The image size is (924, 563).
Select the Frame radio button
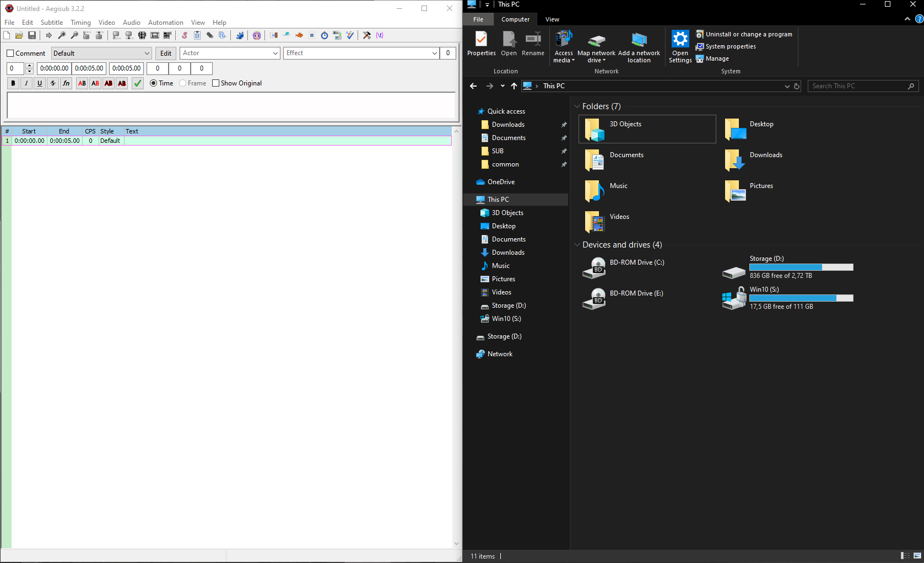(182, 83)
